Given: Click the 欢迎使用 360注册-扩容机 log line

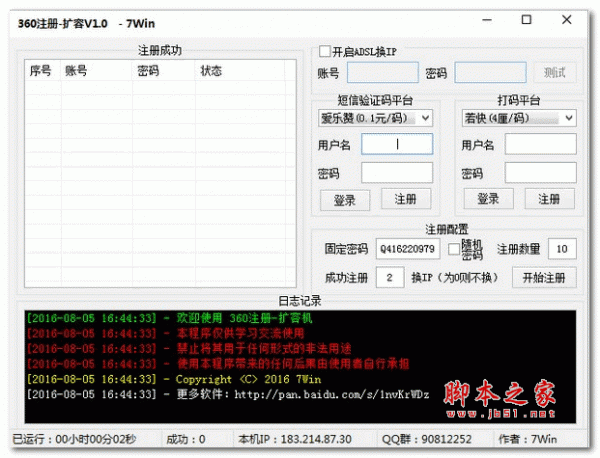Looking at the screenshot, I should 169,318.
